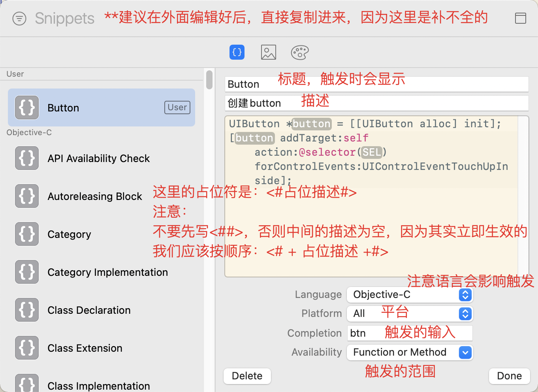The height and width of the screenshot is (392, 538).
Task: Click the API Availability Check snippet icon
Action: (27, 158)
